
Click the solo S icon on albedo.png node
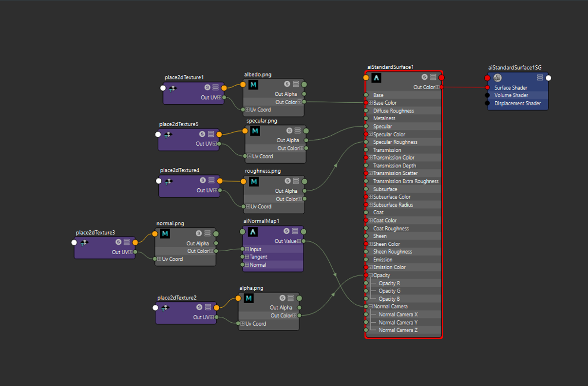pos(287,84)
